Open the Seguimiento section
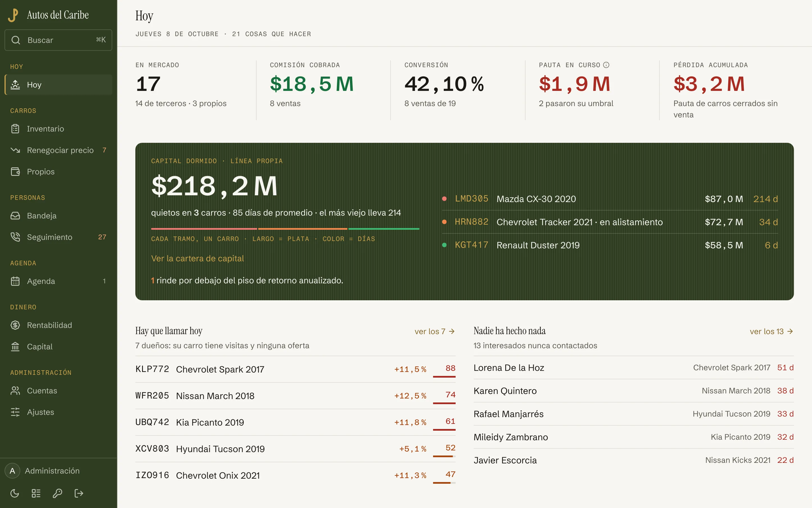This screenshot has height=508, width=812. click(58, 237)
